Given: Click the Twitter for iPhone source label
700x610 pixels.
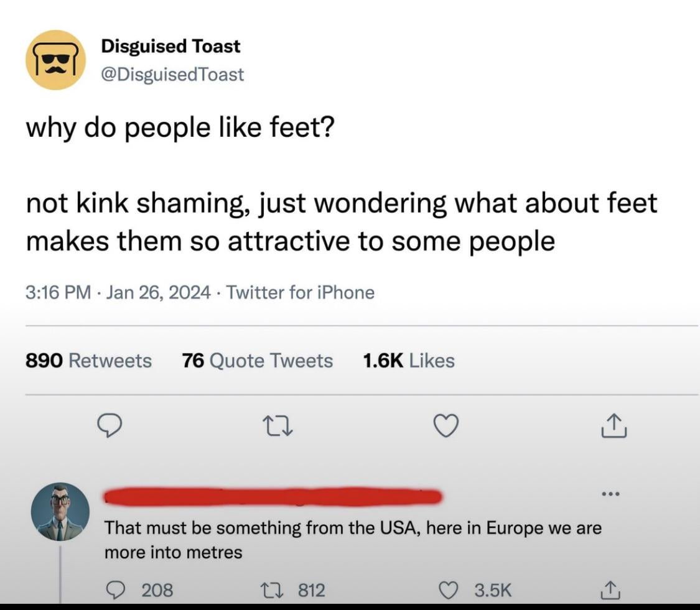Looking at the screenshot, I should pyautogui.click(x=301, y=292).
